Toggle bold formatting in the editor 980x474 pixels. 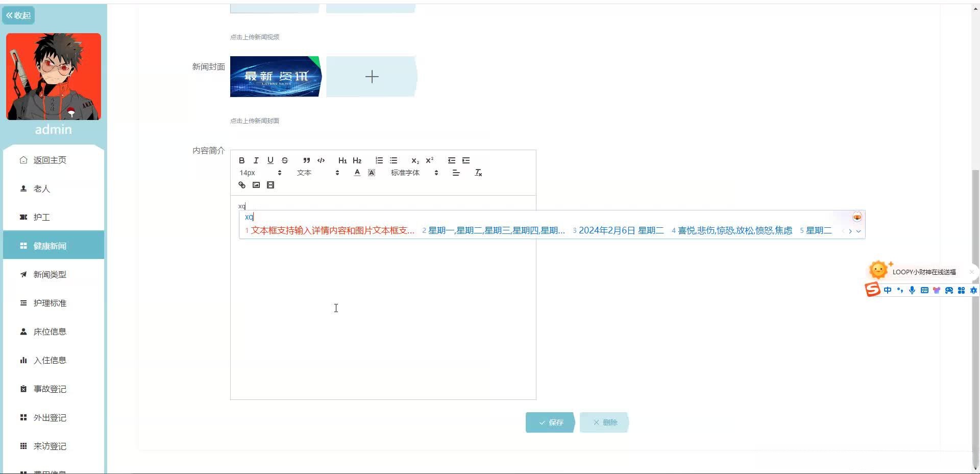(x=241, y=160)
